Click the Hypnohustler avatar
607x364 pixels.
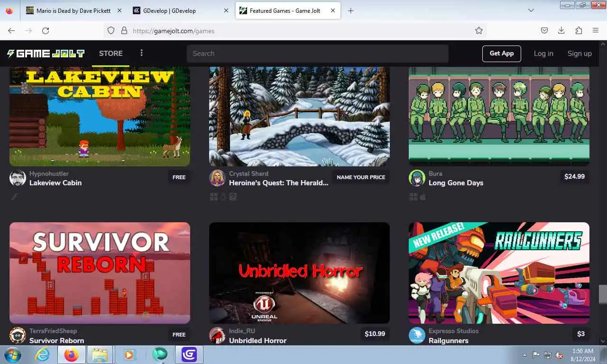pyautogui.click(x=18, y=178)
